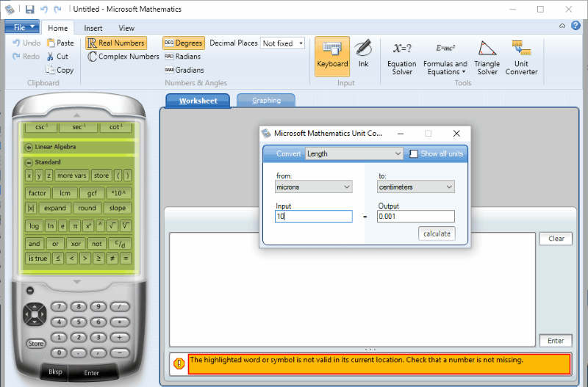Click the Unit Converter Output field
This screenshot has height=387, width=588.
pos(416,216)
